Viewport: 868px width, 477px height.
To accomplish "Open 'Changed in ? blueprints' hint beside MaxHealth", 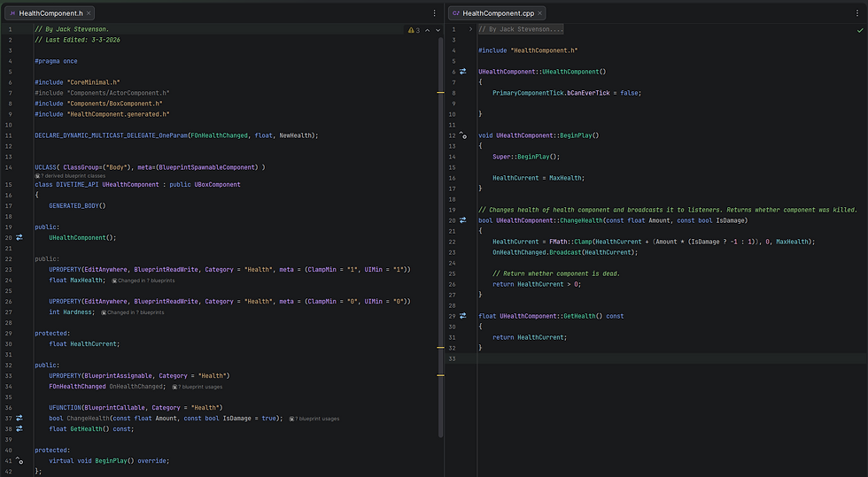I will pyautogui.click(x=143, y=281).
